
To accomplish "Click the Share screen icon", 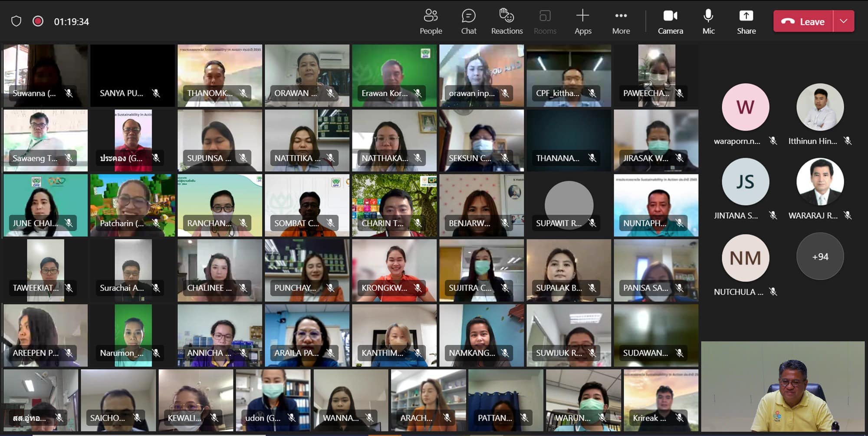I will pos(746,21).
